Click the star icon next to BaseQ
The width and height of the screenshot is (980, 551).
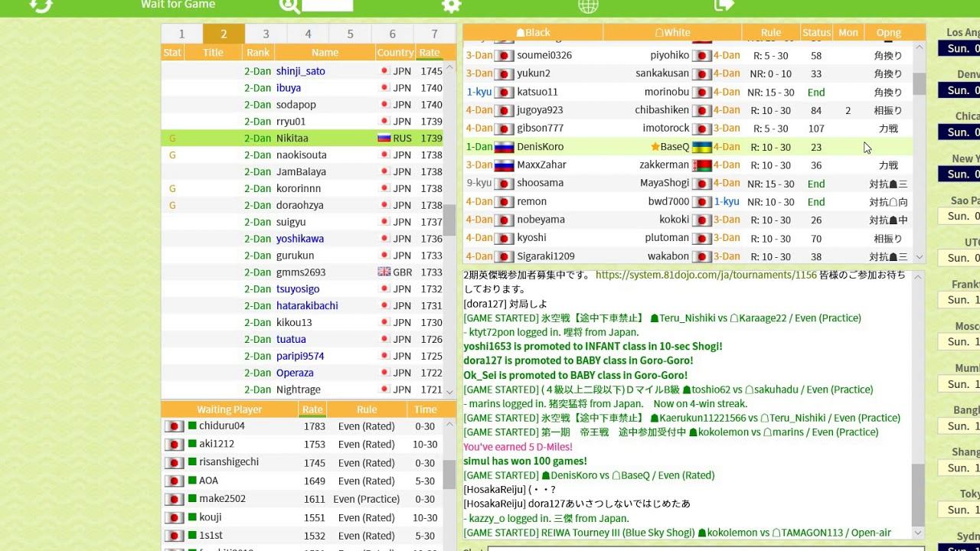pos(655,147)
